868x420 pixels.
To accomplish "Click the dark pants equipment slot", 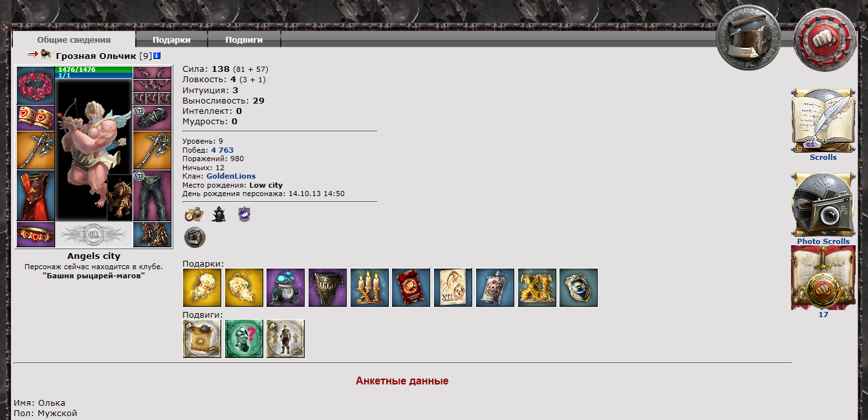I will pos(153,195).
